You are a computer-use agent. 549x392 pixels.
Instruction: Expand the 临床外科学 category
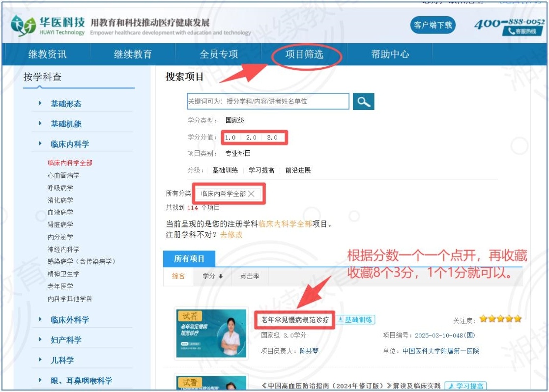[x=70, y=320]
